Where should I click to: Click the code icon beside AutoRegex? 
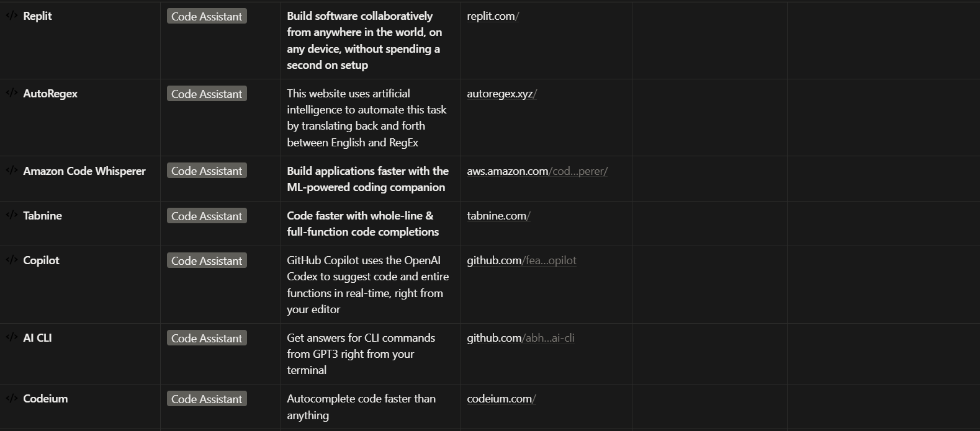pos(11,94)
